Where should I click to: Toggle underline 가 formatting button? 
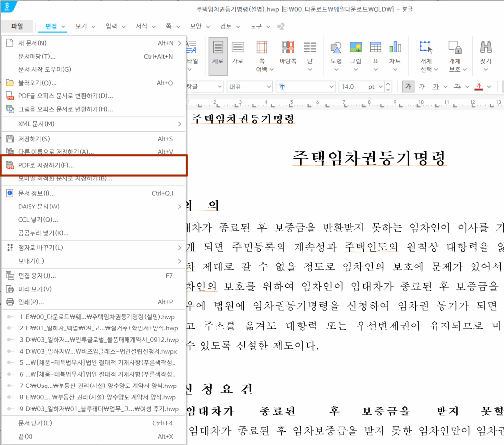[436, 87]
